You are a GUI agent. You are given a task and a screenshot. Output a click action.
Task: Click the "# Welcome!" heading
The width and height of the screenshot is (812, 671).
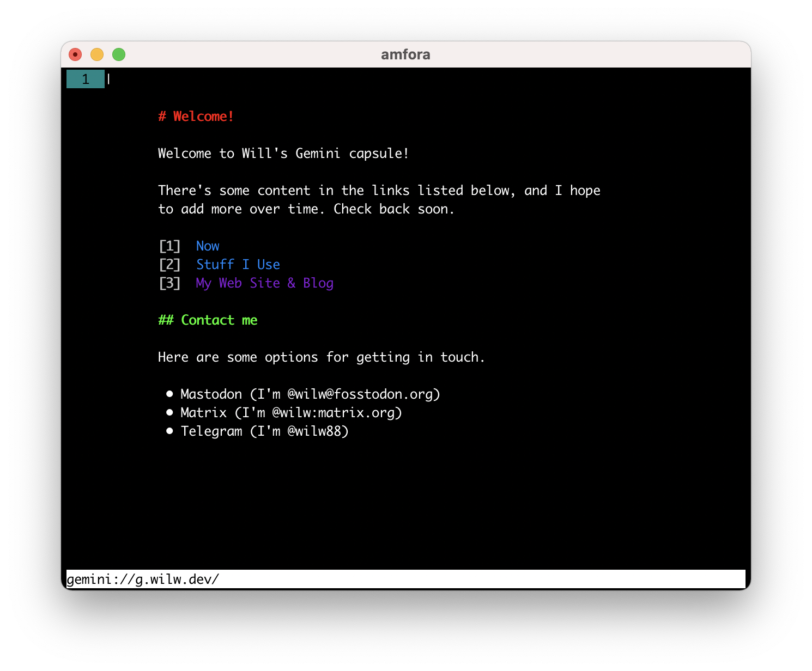(196, 116)
